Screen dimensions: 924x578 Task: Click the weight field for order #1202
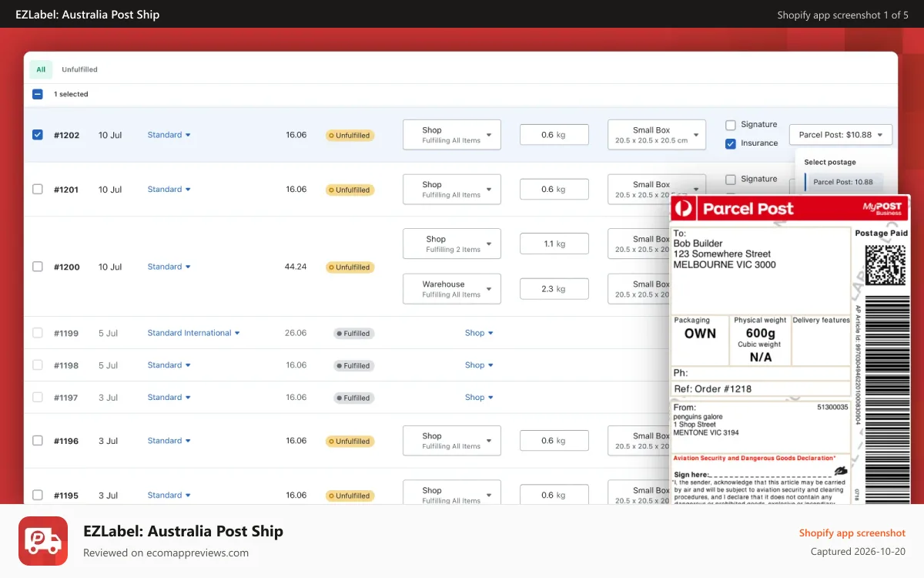click(554, 135)
